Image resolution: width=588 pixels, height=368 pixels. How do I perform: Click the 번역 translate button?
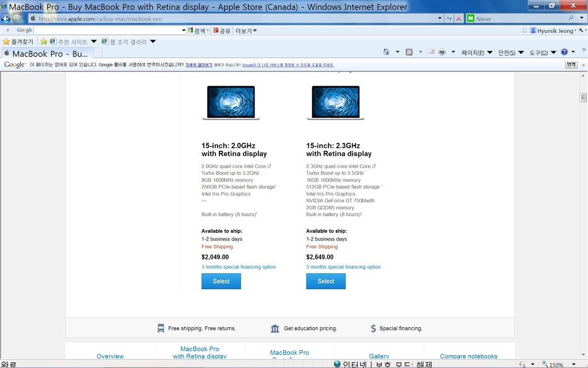[x=571, y=64]
